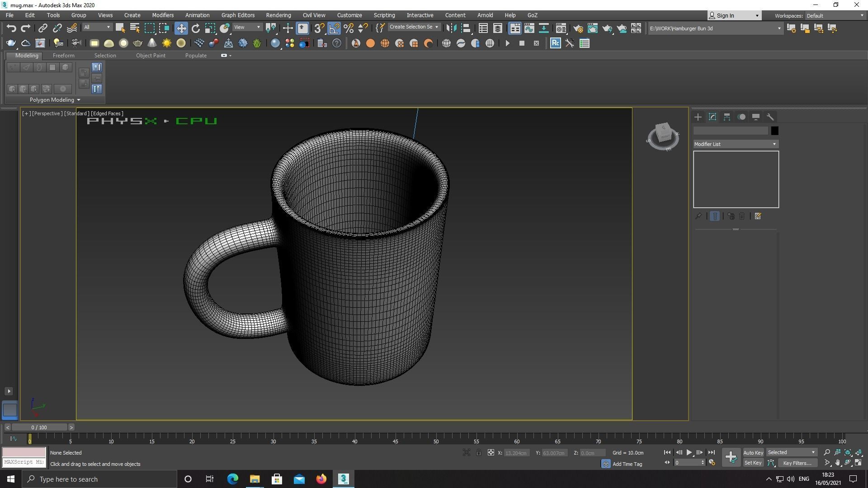
Task: Click the Pin Stack icon
Action: click(698, 216)
